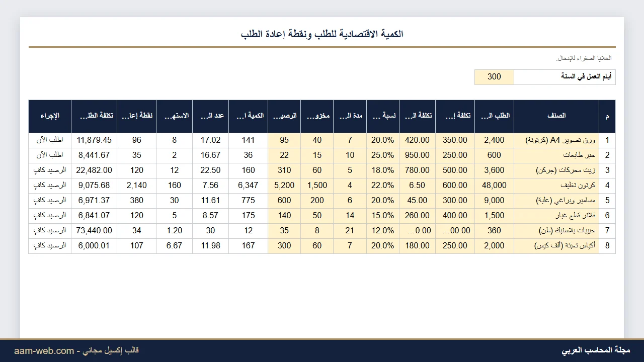The image size is (644, 362).
Task: Select the item cell "حبر طابعات"
Action: 556,155
